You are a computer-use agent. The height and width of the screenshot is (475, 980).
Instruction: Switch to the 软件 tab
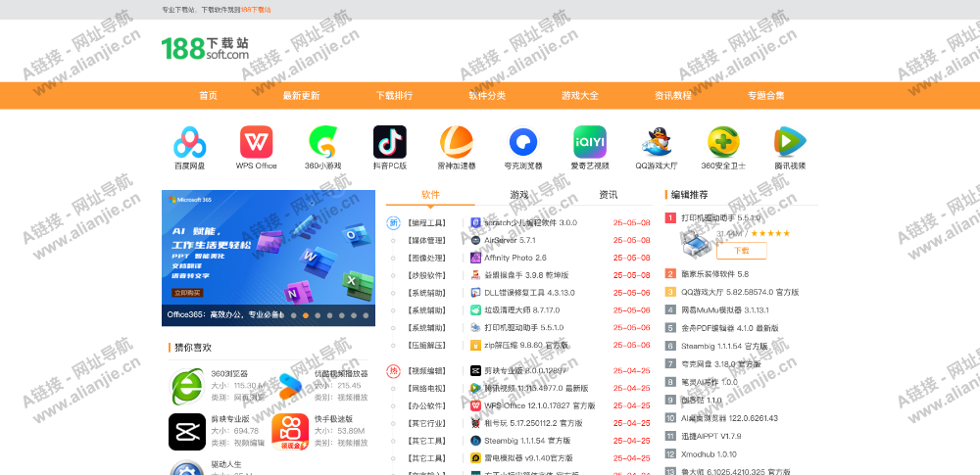430,195
